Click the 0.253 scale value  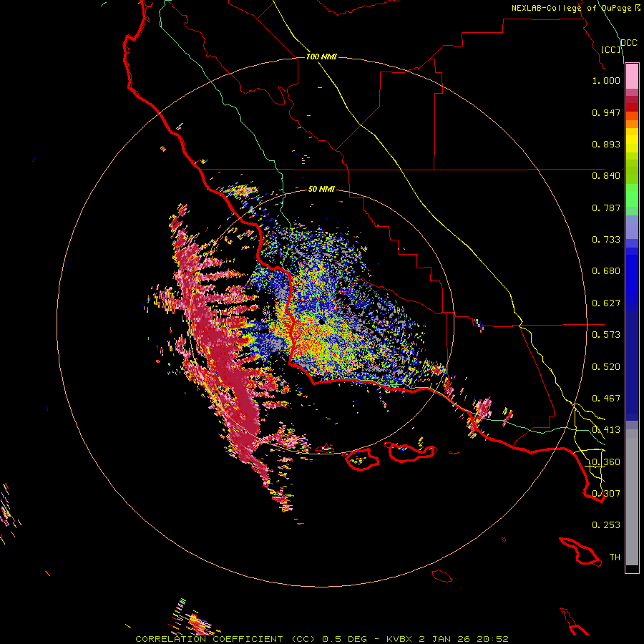point(606,525)
